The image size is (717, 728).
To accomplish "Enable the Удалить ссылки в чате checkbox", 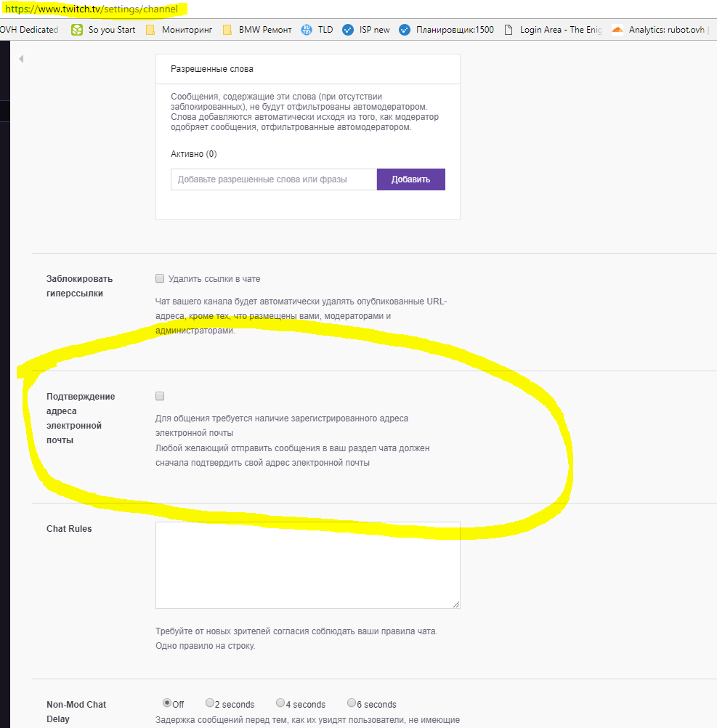I will 160,278.
